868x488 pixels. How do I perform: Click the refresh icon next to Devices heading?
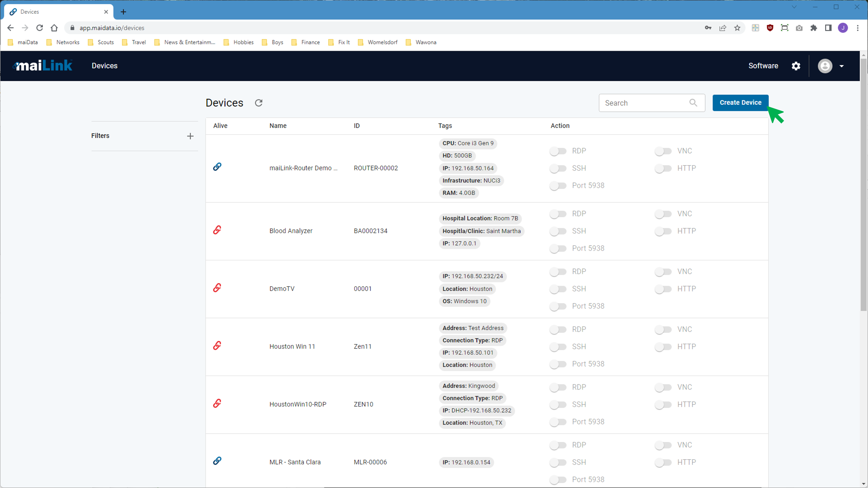click(259, 103)
